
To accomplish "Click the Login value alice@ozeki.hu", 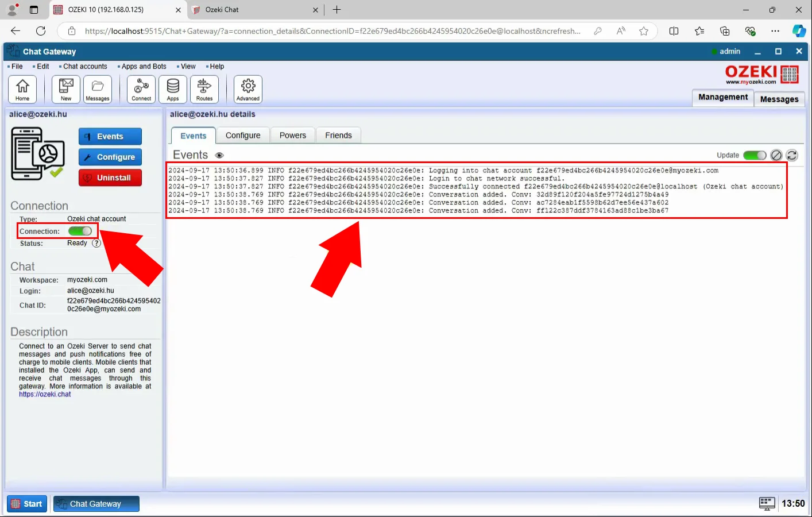I will pyautogui.click(x=91, y=291).
